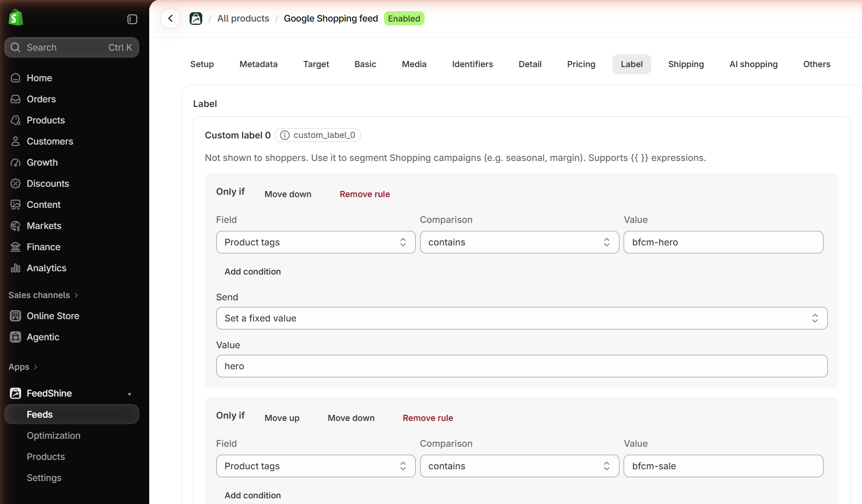Go to the Setup tab
Screen dimensions: 862x504
coord(202,64)
